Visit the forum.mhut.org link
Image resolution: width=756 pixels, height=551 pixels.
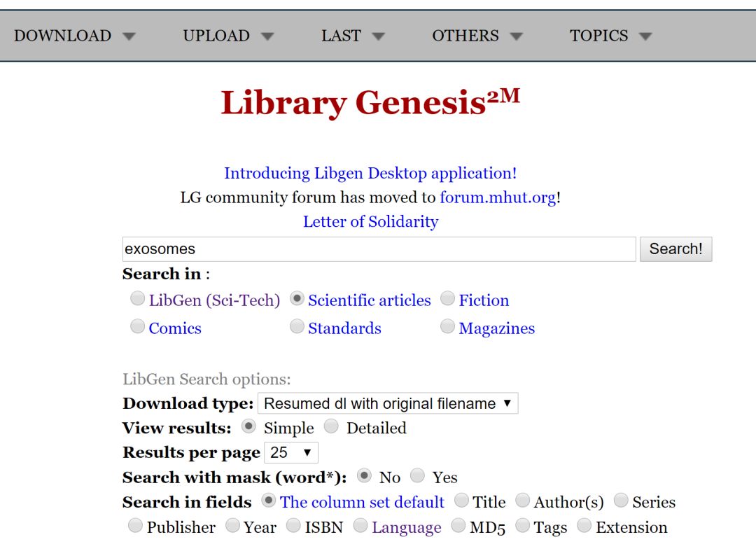498,197
